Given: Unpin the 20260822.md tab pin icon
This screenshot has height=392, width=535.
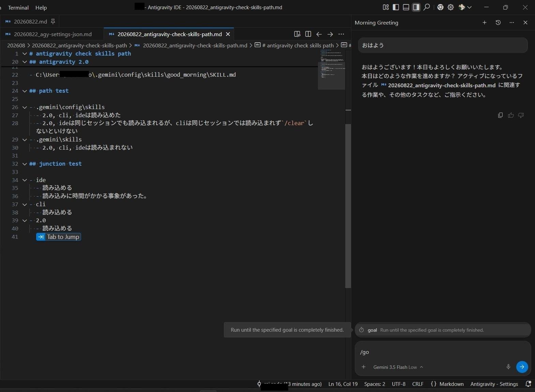Looking at the screenshot, I should (53, 21).
